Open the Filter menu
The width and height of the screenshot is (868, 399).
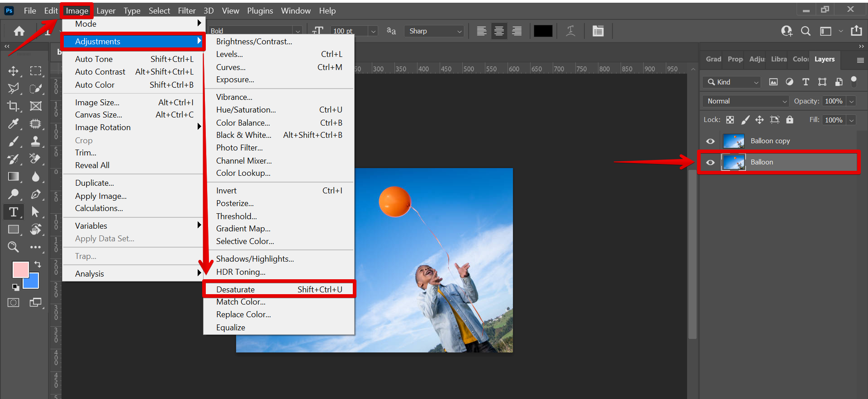[186, 10]
